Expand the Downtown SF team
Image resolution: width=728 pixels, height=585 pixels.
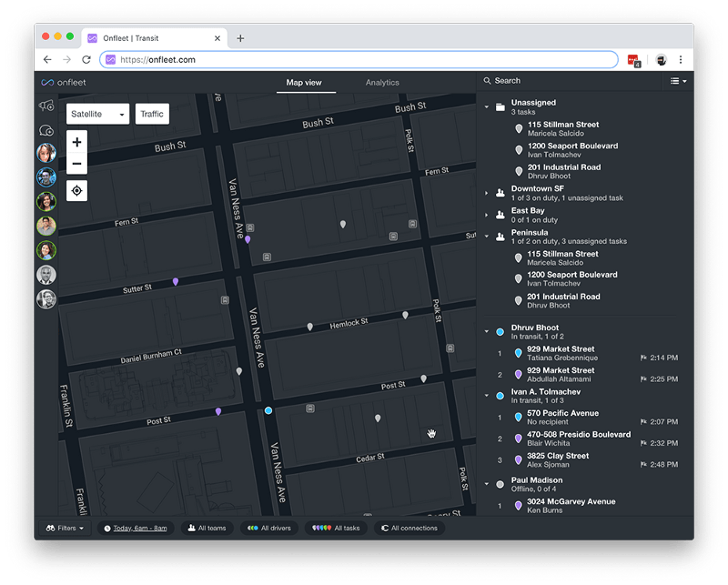[487, 193]
